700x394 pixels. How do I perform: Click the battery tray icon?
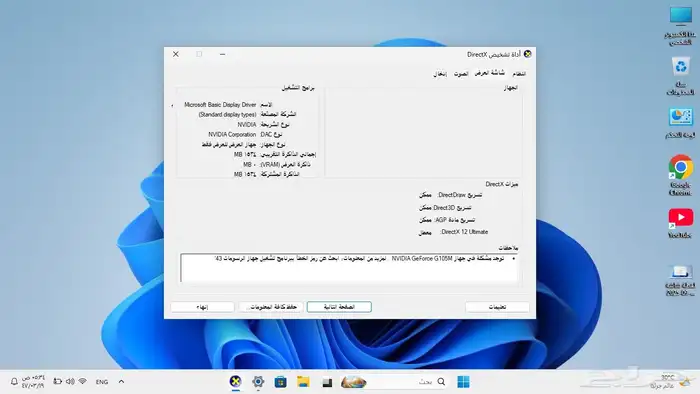(x=58, y=382)
